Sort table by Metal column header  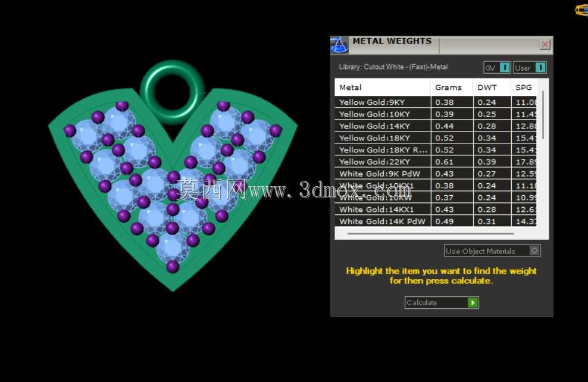point(382,87)
